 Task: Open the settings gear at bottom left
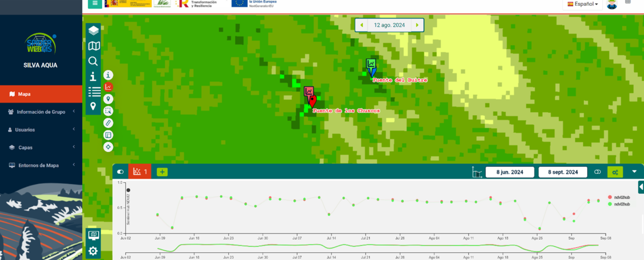[x=93, y=251]
